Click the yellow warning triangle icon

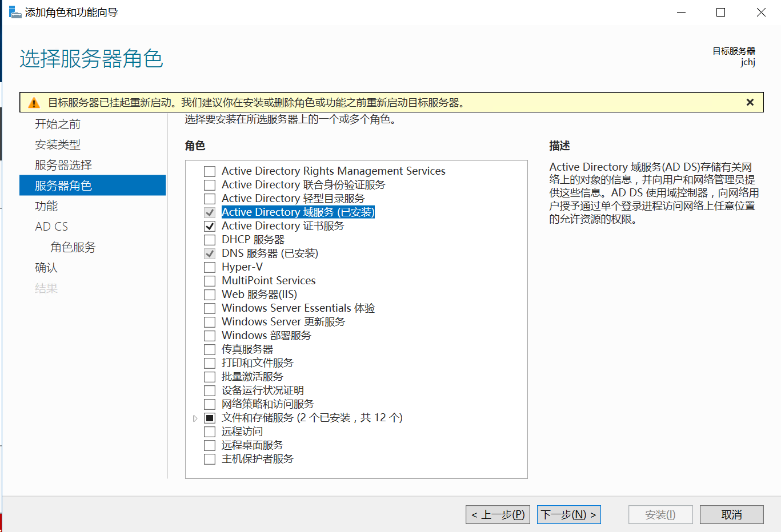pos(34,103)
